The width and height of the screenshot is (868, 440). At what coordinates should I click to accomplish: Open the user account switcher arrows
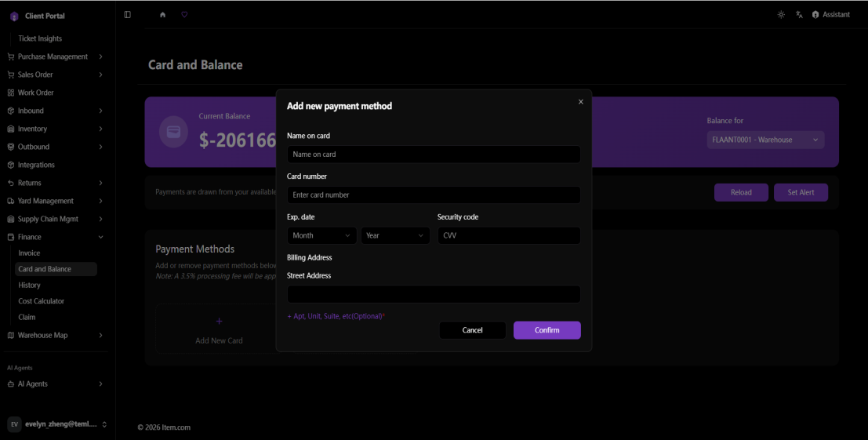coord(104,424)
